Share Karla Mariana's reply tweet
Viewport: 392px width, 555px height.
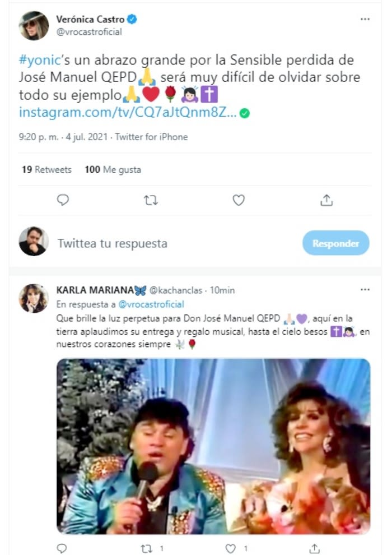click(x=315, y=548)
